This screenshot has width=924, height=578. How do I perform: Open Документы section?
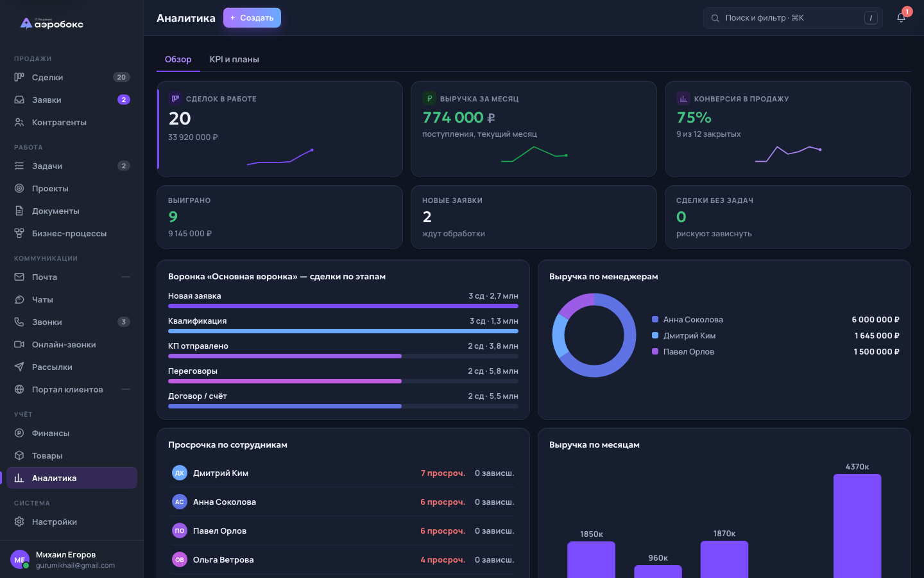click(x=72, y=211)
